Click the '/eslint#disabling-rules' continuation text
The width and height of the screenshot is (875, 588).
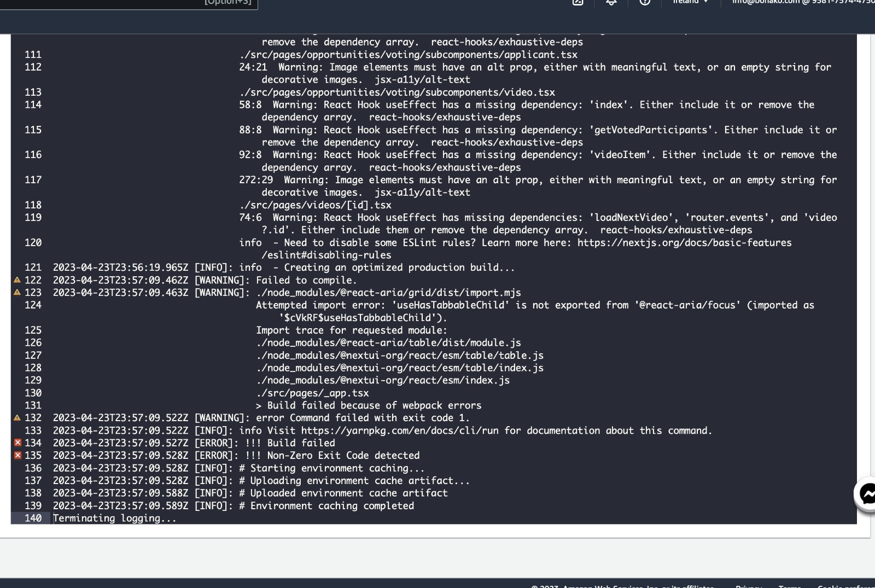pos(326,255)
